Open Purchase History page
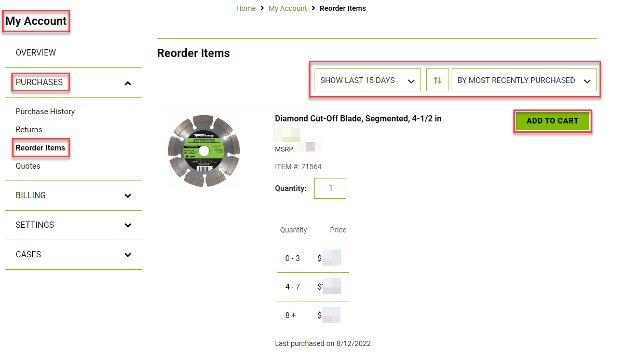 pos(45,111)
